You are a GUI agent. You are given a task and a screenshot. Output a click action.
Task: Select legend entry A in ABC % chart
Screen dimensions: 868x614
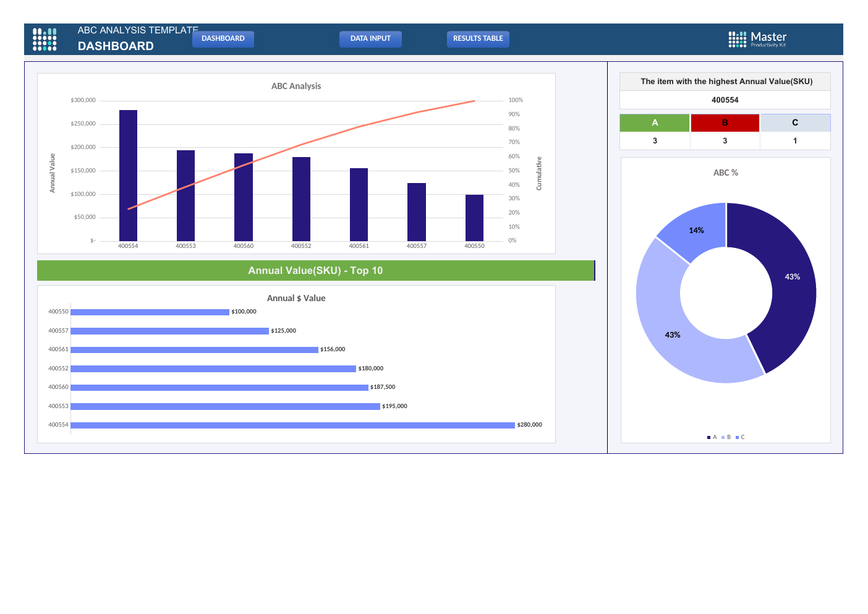pos(712,437)
